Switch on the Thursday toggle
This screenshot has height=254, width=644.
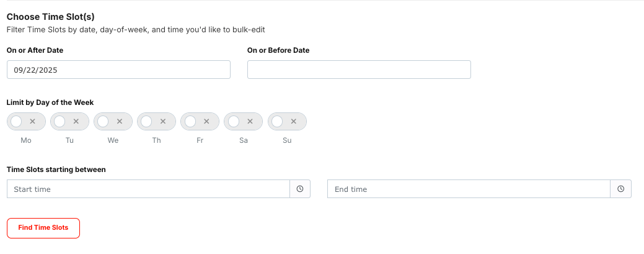156,122
